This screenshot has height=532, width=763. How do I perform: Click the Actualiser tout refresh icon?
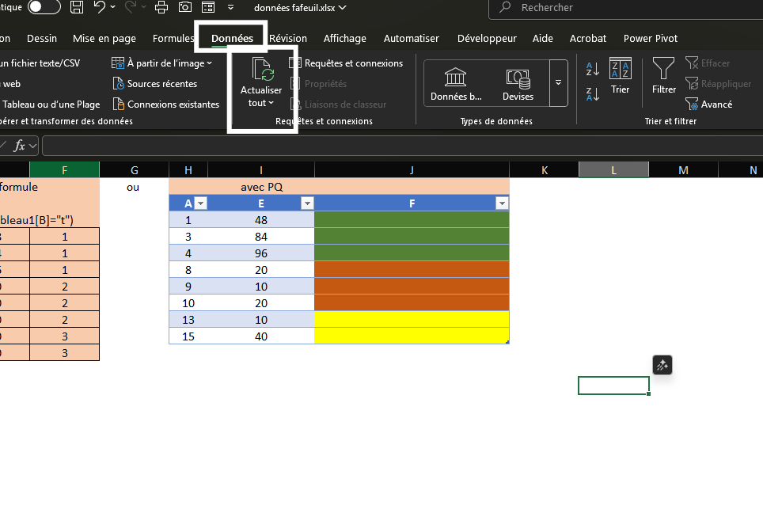pyautogui.click(x=261, y=71)
